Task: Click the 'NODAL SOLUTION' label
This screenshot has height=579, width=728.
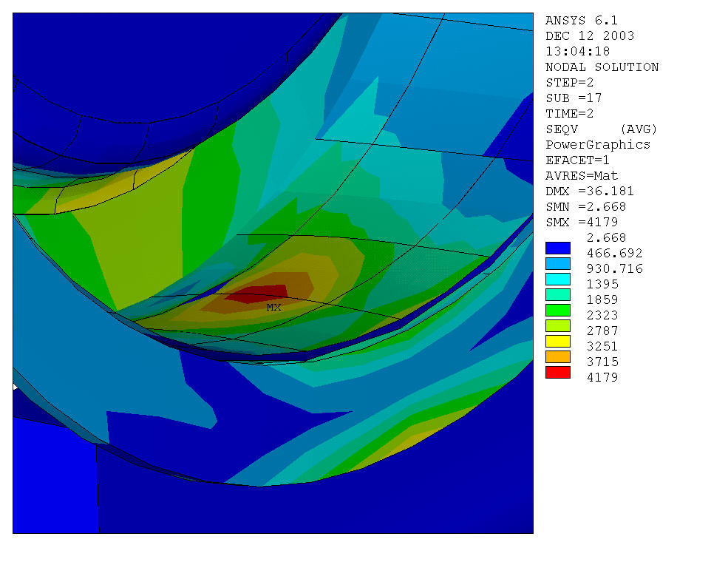Action: (x=602, y=67)
